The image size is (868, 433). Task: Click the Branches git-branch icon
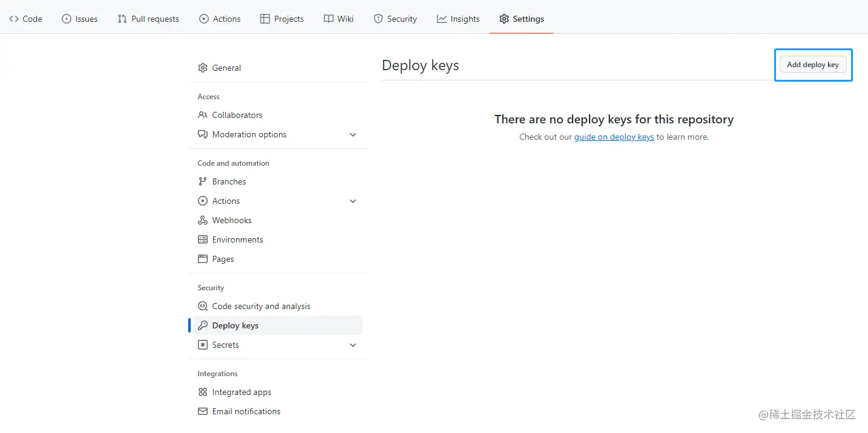pyautogui.click(x=203, y=181)
